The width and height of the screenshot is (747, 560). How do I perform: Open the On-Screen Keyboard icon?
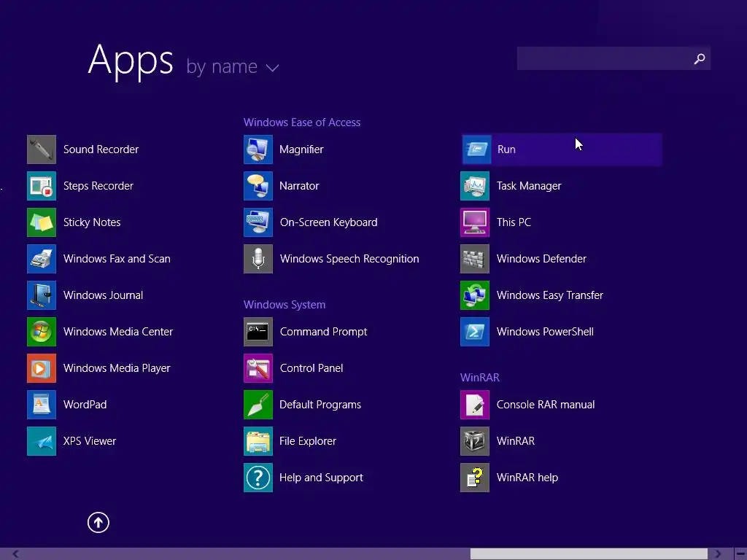click(258, 222)
